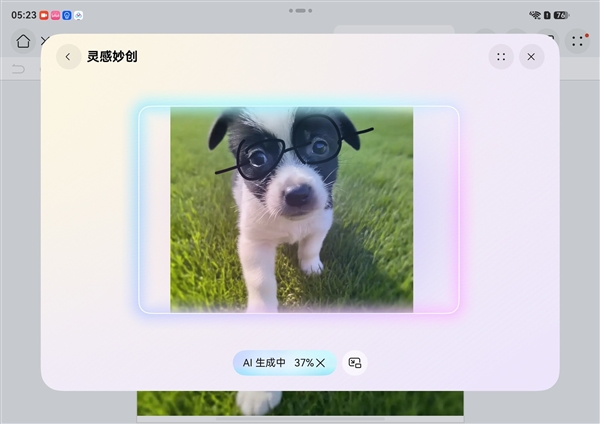
Task: Open the browser four-dot menu icon
Action: coord(578,41)
